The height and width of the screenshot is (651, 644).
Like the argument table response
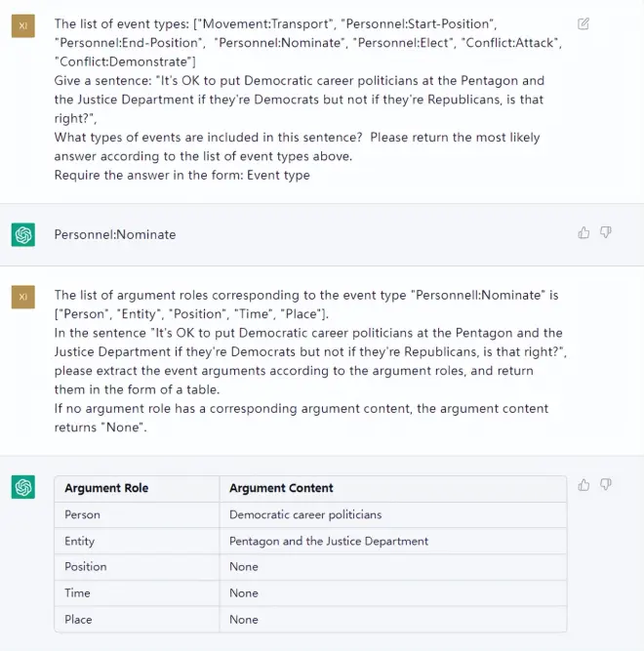[x=584, y=484]
